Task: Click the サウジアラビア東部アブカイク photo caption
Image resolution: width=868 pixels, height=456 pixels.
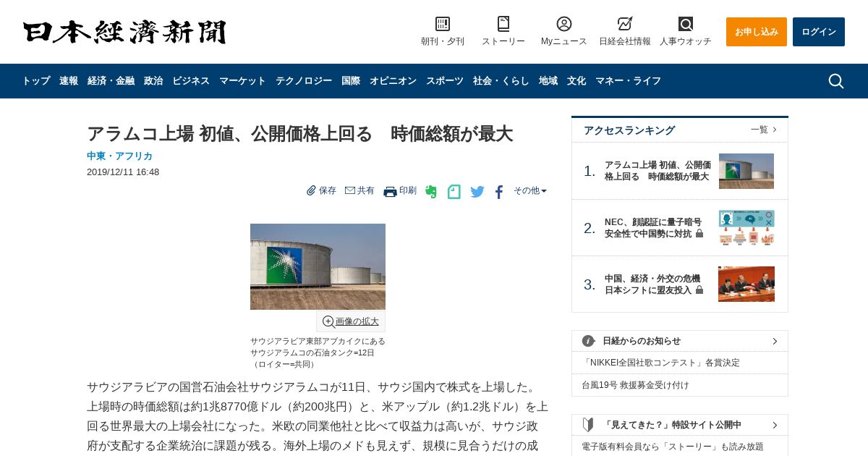Action: click(318, 352)
